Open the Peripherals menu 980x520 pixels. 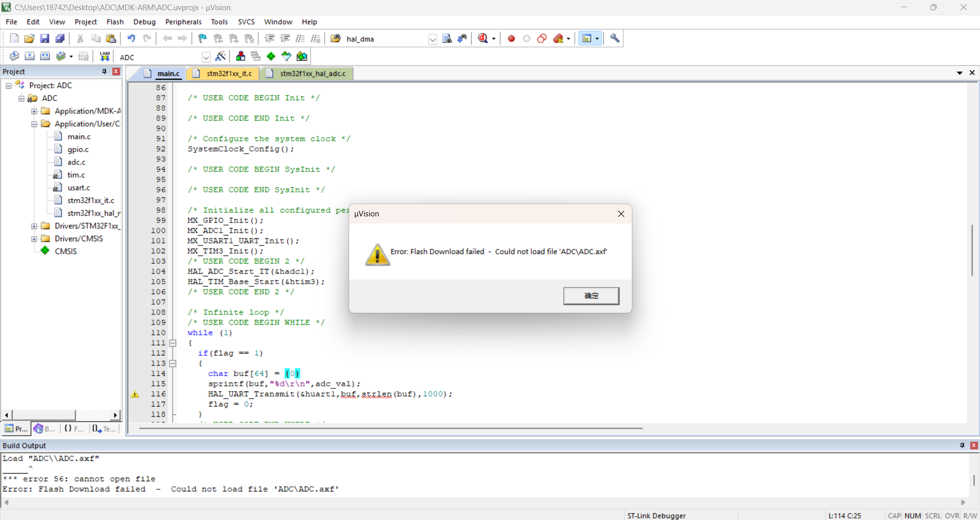coord(183,22)
